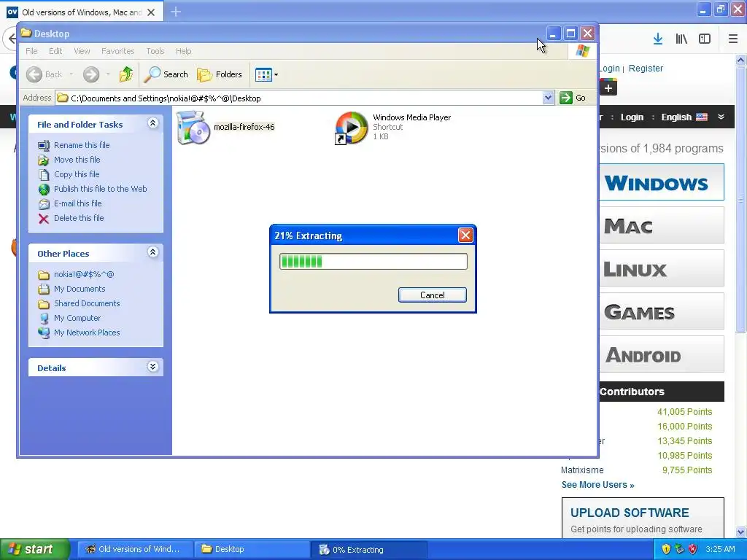Screen dimensions: 747x560
Task: Open the Forward history dropdown arrow
Action: click(x=108, y=74)
